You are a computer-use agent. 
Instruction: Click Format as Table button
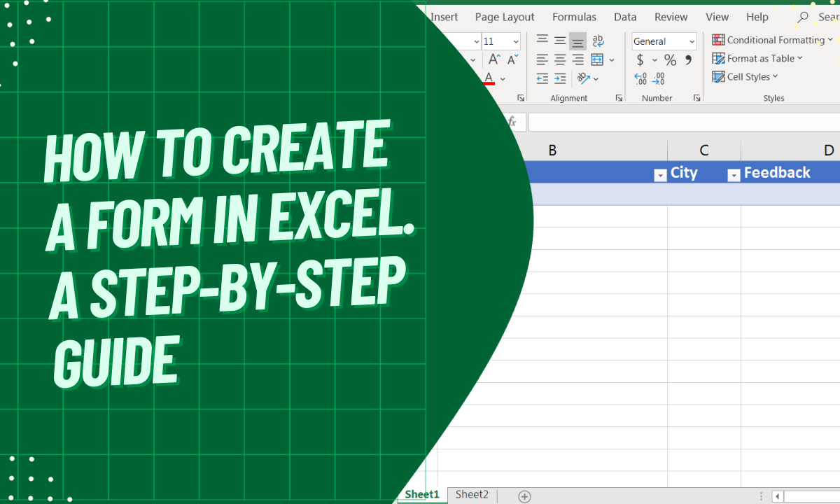[x=757, y=59]
